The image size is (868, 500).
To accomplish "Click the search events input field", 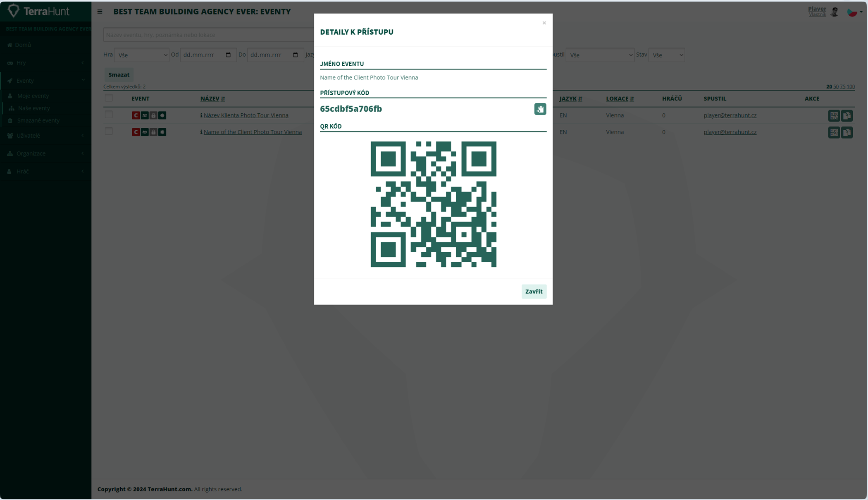I will [x=208, y=35].
